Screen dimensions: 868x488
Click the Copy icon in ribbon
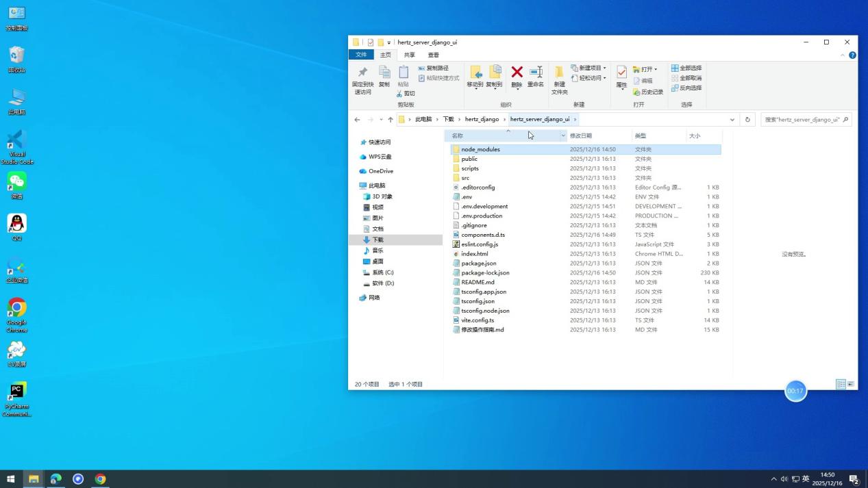click(x=384, y=73)
